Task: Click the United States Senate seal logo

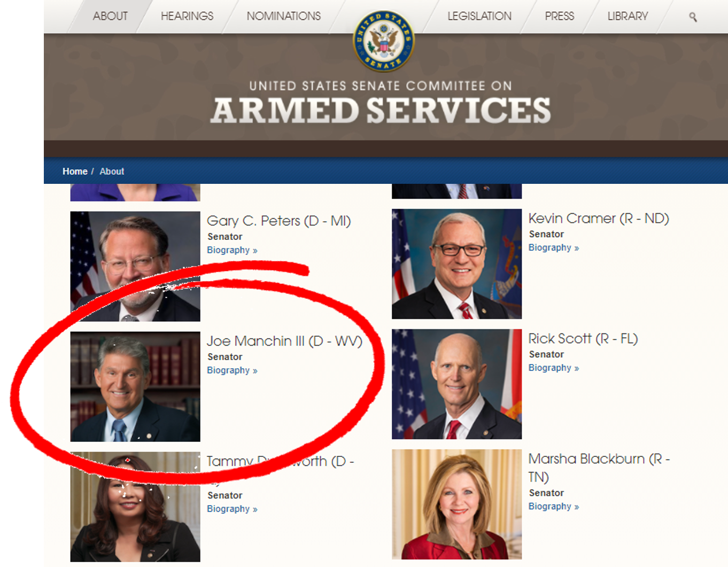Action: click(x=383, y=42)
